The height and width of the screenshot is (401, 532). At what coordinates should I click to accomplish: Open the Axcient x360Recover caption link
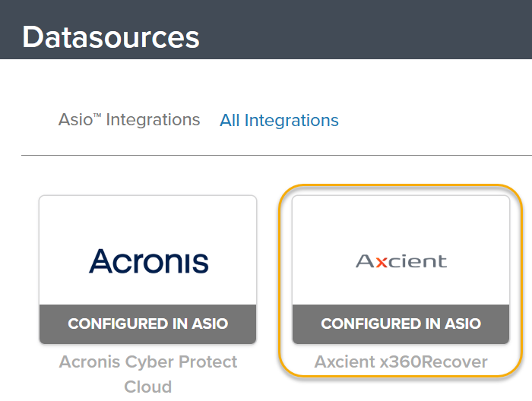tap(401, 362)
